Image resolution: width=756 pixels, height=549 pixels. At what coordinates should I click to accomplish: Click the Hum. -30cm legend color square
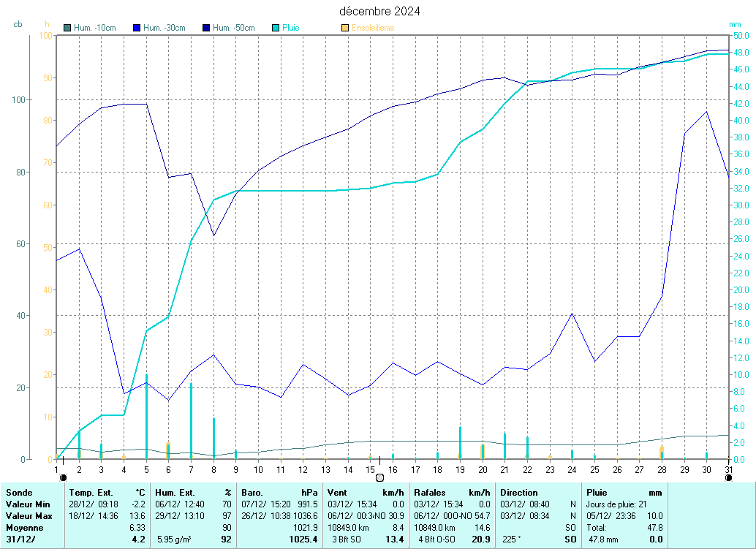[x=137, y=28]
